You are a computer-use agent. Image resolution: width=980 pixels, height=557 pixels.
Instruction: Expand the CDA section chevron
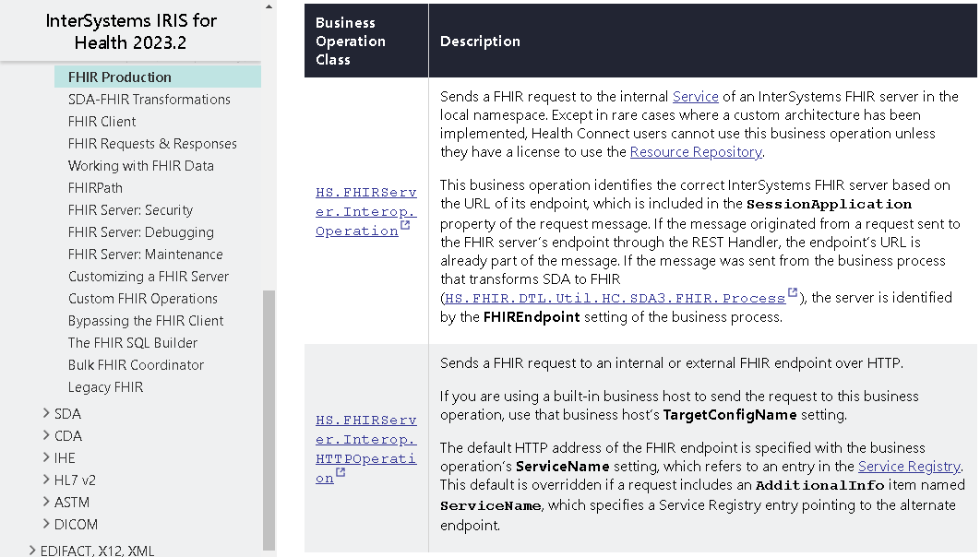pyautogui.click(x=46, y=435)
